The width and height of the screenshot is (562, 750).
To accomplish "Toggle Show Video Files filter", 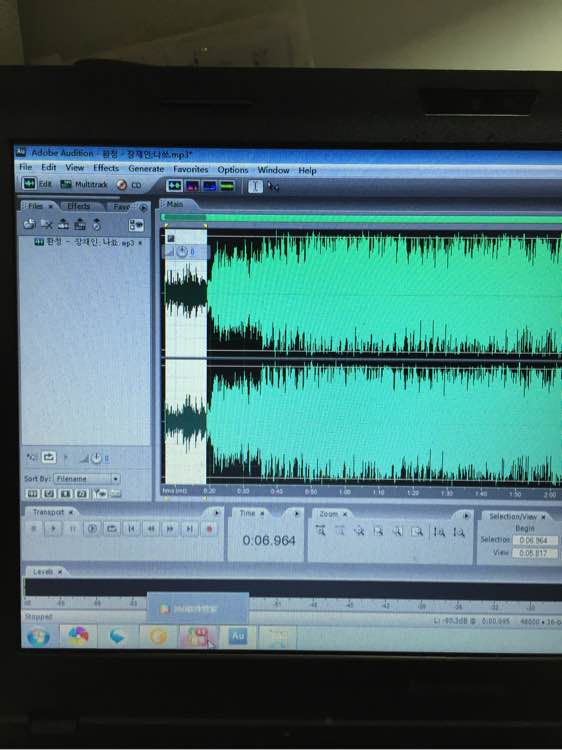I will [66, 493].
